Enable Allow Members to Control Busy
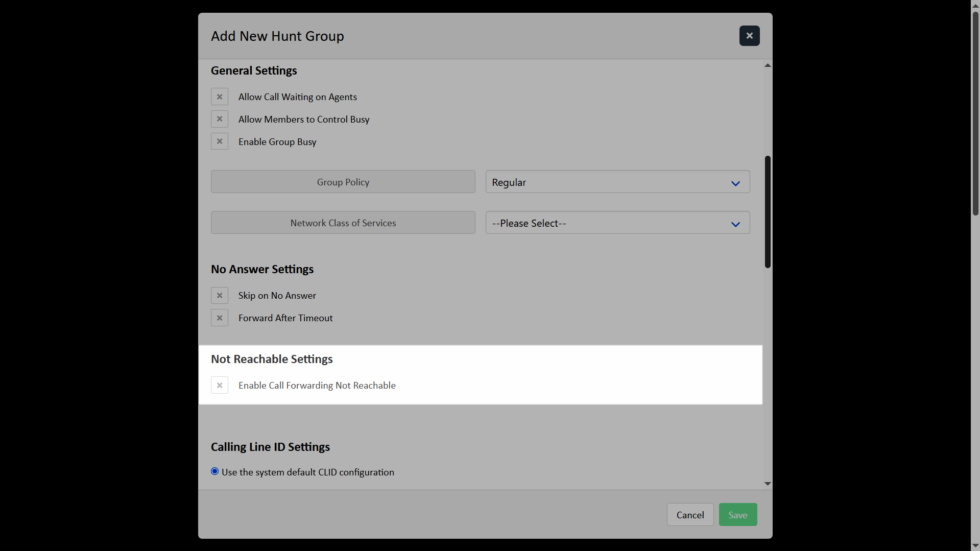The image size is (980, 551). 220,119
